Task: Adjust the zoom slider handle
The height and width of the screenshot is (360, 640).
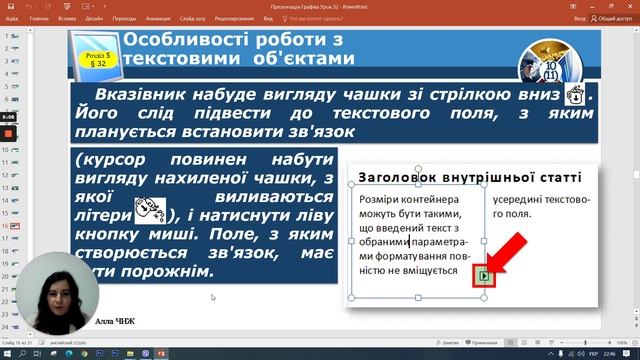Action: (x=585, y=343)
